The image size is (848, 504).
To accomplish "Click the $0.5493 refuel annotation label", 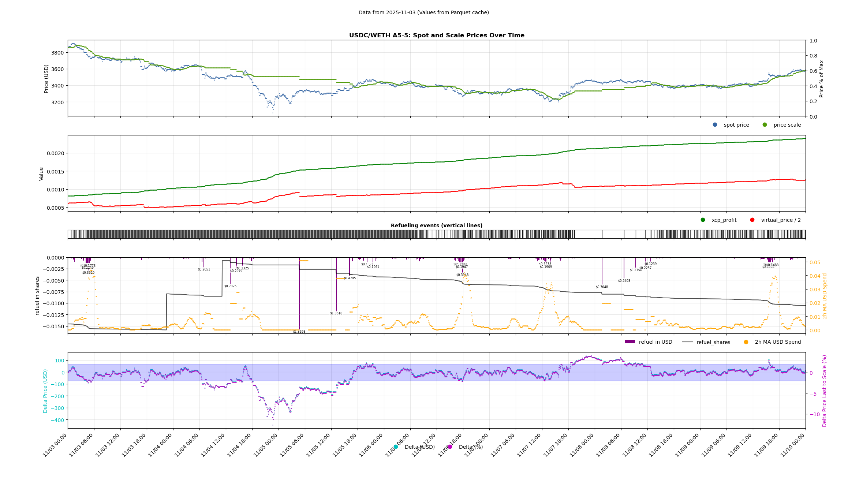I will (624, 281).
